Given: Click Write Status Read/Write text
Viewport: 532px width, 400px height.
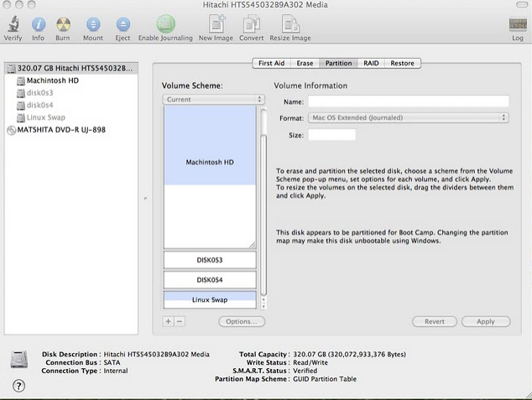Looking at the screenshot, I should [x=310, y=362].
